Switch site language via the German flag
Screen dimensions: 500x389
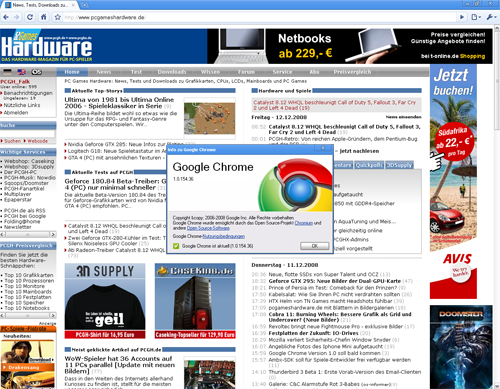click(x=7, y=72)
